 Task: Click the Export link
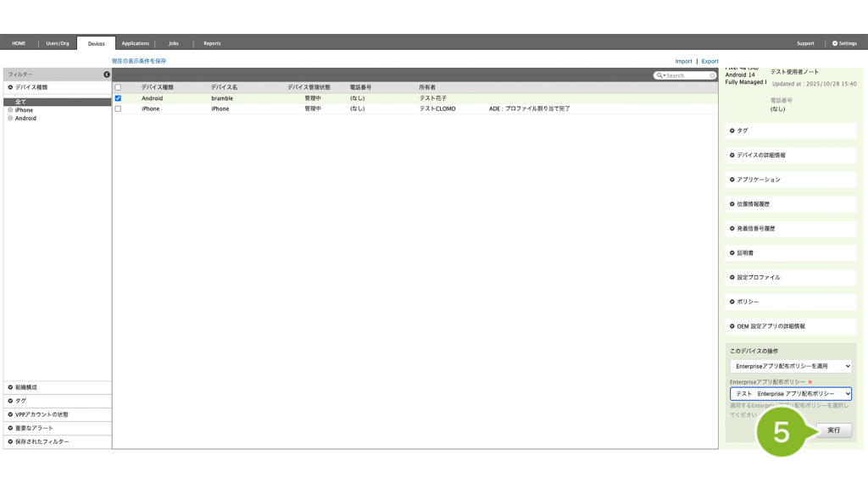click(709, 61)
